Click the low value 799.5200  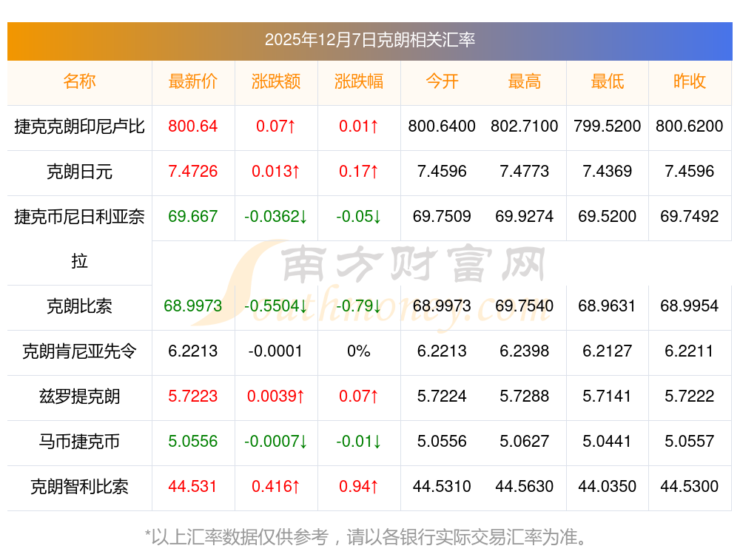pos(608,126)
